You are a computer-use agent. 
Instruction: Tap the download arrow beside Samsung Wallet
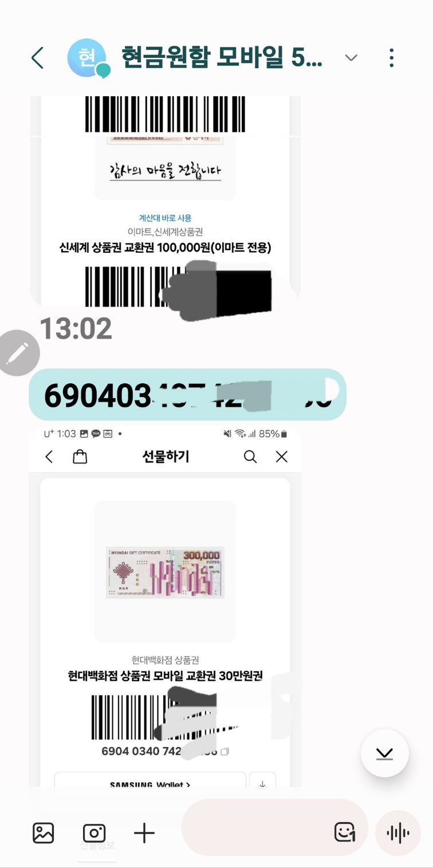tap(263, 783)
